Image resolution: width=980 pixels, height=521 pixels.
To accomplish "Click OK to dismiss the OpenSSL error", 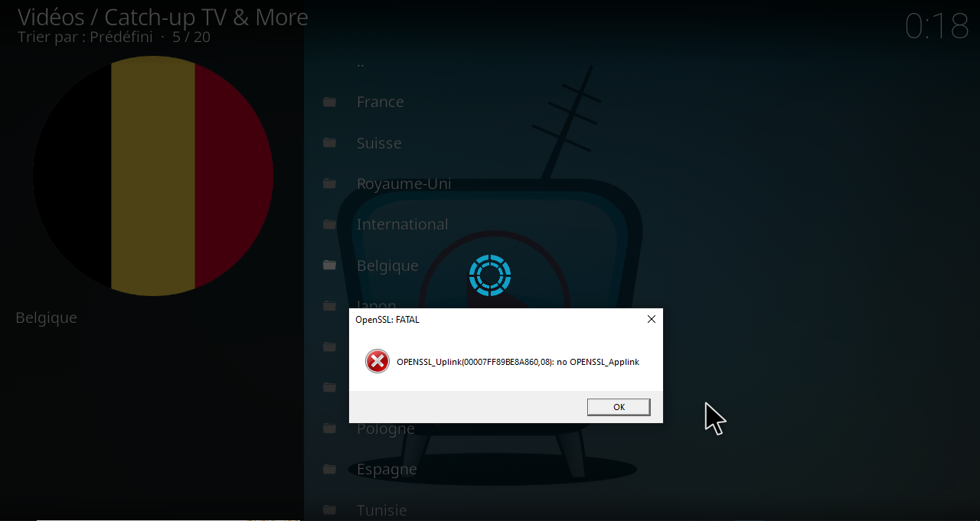I will click(619, 406).
